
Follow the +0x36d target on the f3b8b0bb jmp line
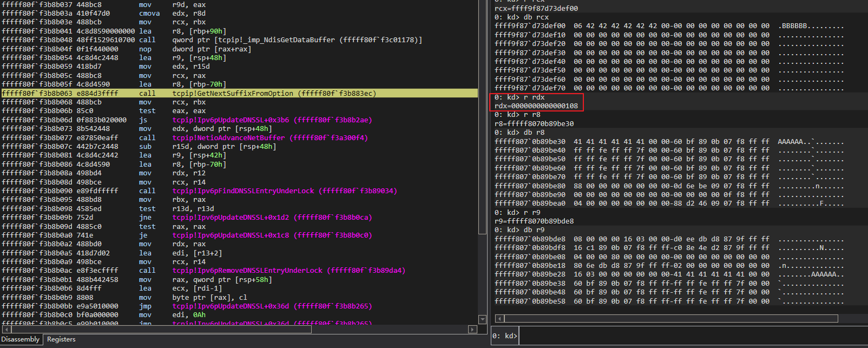coord(272,306)
